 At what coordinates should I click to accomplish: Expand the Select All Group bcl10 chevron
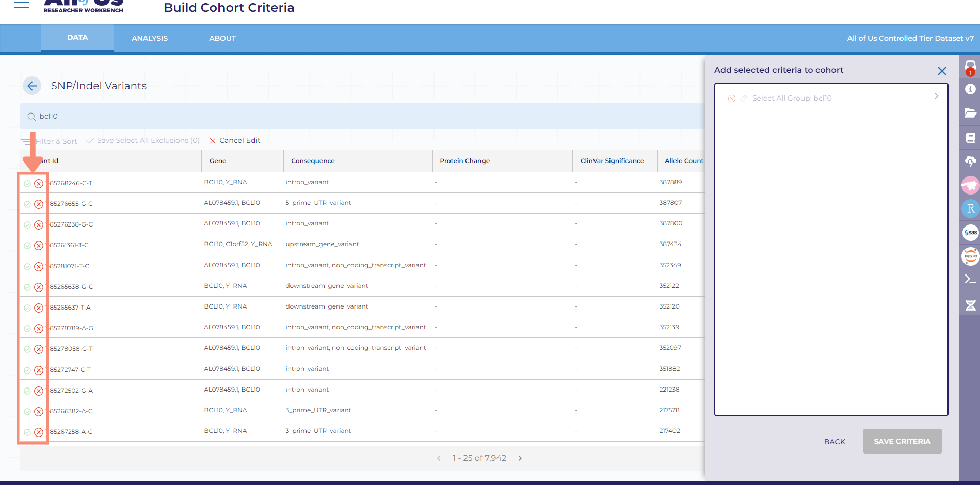[936, 96]
